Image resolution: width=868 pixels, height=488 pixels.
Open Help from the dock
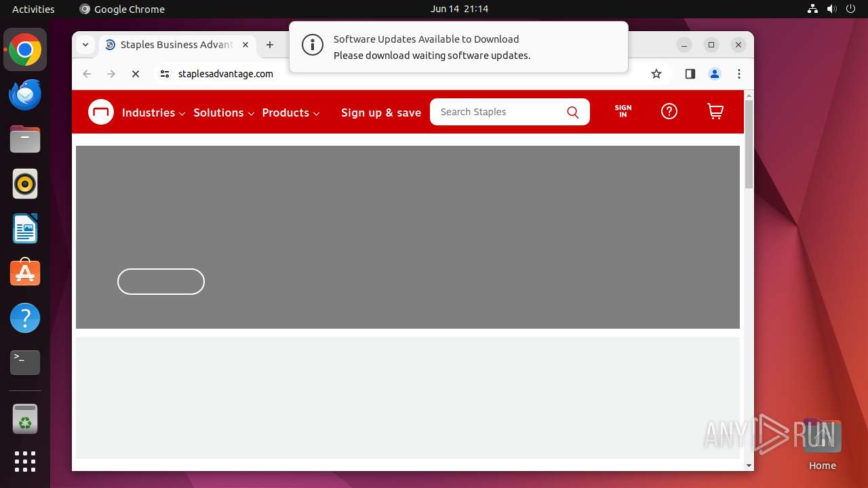click(x=25, y=318)
